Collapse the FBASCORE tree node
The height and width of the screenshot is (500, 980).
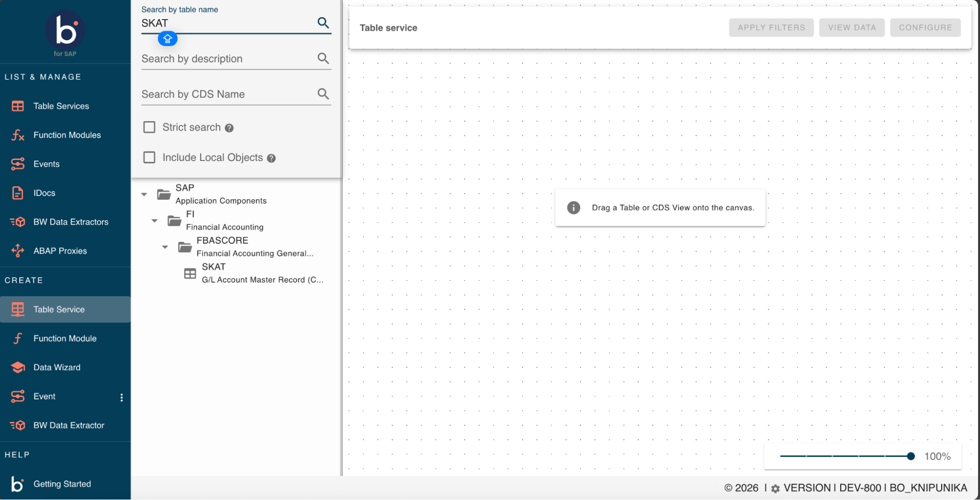click(x=165, y=247)
